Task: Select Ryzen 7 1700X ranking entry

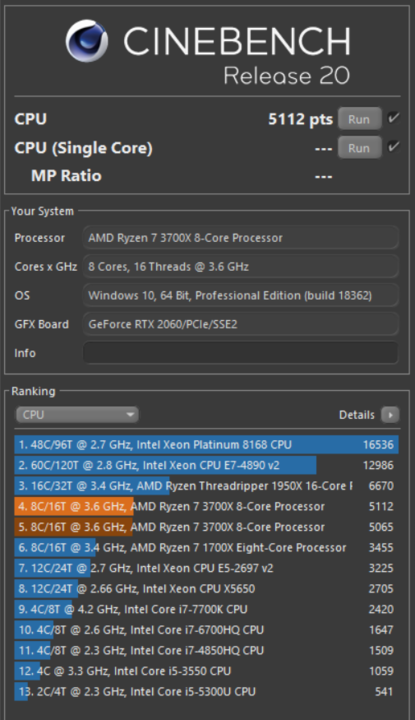Action: (x=206, y=547)
